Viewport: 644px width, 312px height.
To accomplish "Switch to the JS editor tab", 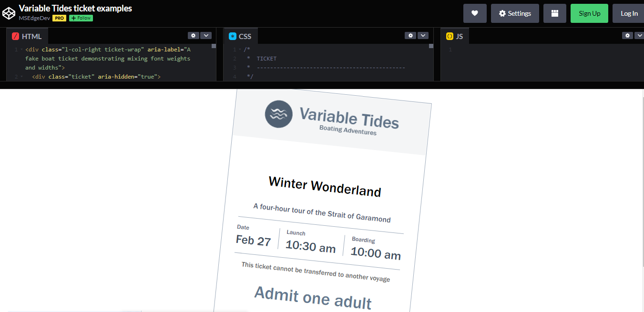I will (x=460, y=35).
